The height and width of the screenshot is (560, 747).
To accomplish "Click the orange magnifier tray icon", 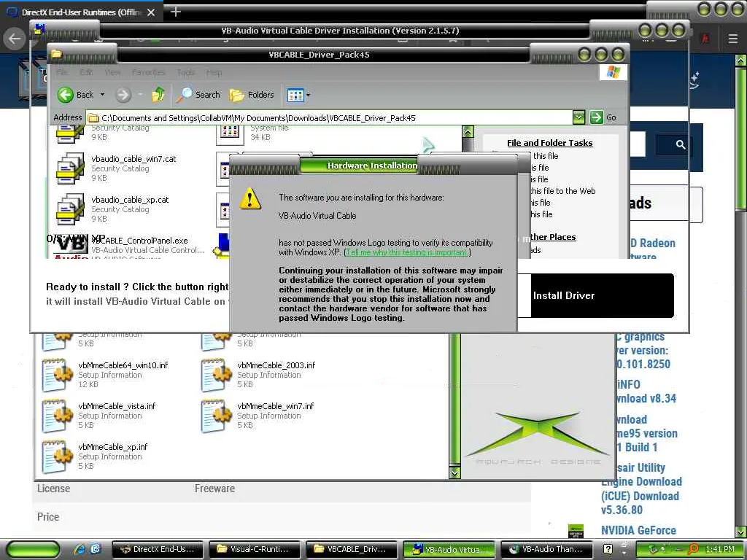I will pos(693,549).
